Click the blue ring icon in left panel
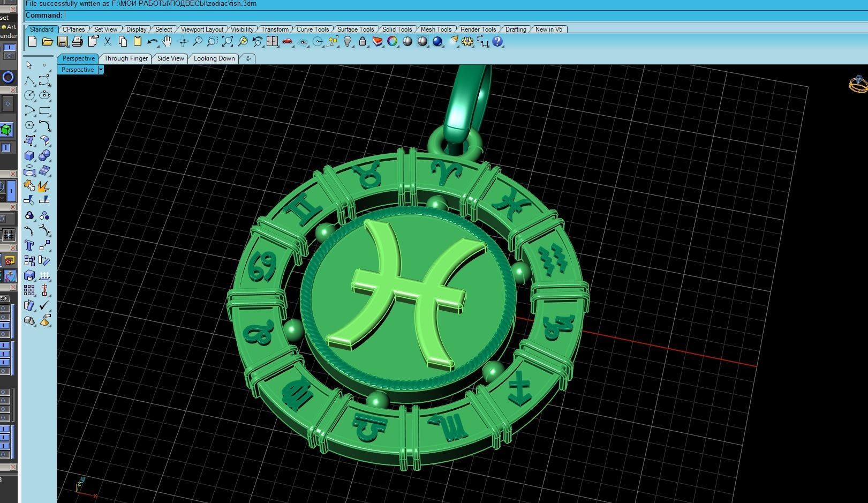 (x=7, y=77)
